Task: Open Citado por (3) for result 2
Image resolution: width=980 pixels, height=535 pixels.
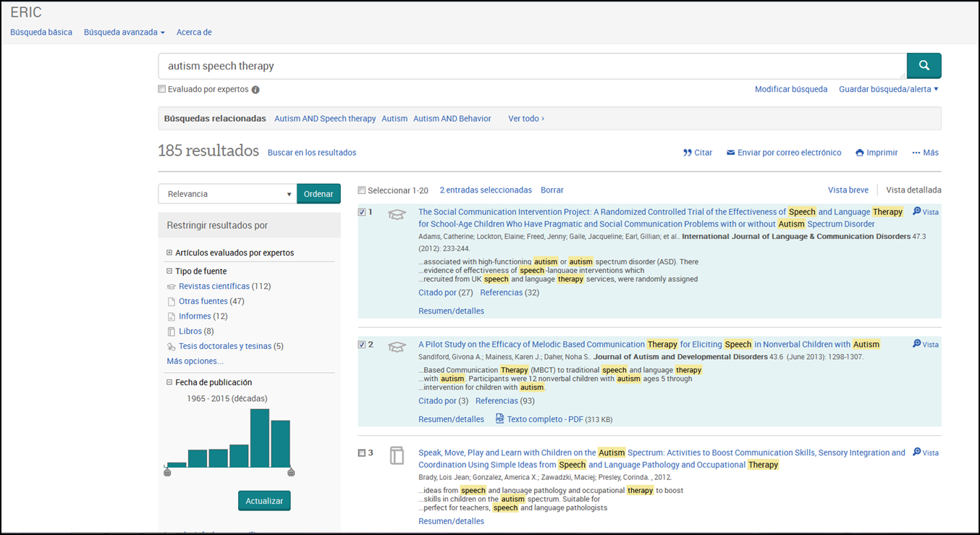Action: 444,400
